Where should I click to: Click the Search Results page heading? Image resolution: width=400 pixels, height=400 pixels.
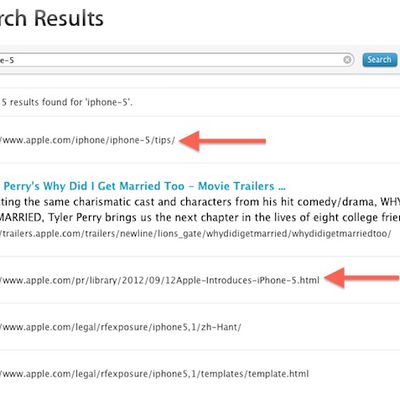pos(52,18)
